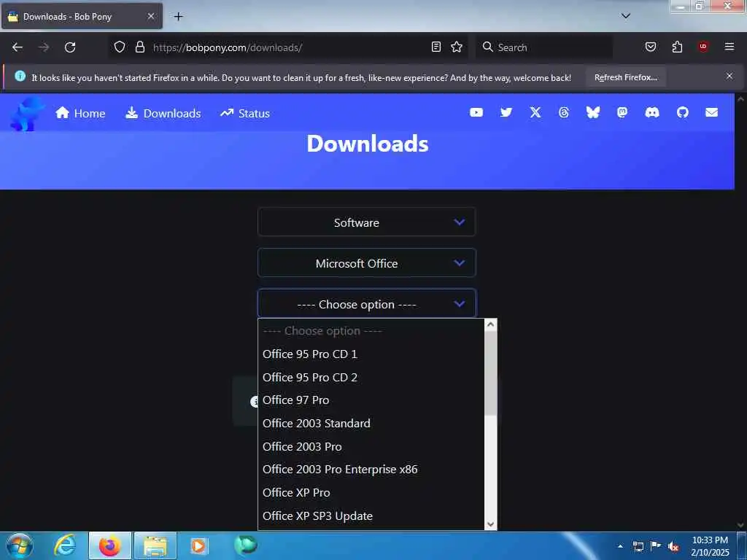The width and height of the screenshot is (747, 560).
Task: Open Windows Media Player taskbar icon
Action: (x=198, y=545)
